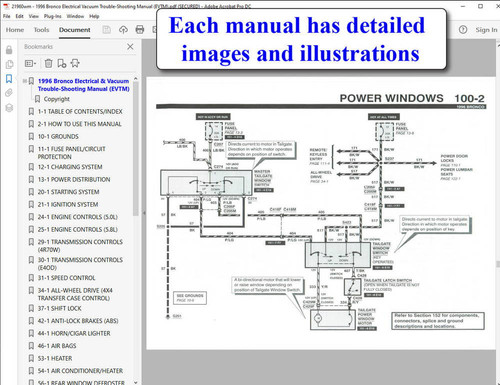Switch to the Tools tab

tap(41, 30)
